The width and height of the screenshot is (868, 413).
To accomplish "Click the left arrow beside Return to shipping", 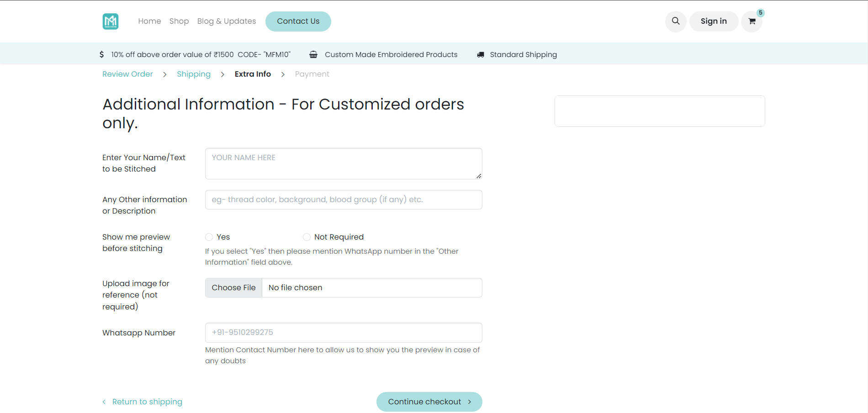I will (104, 402).
